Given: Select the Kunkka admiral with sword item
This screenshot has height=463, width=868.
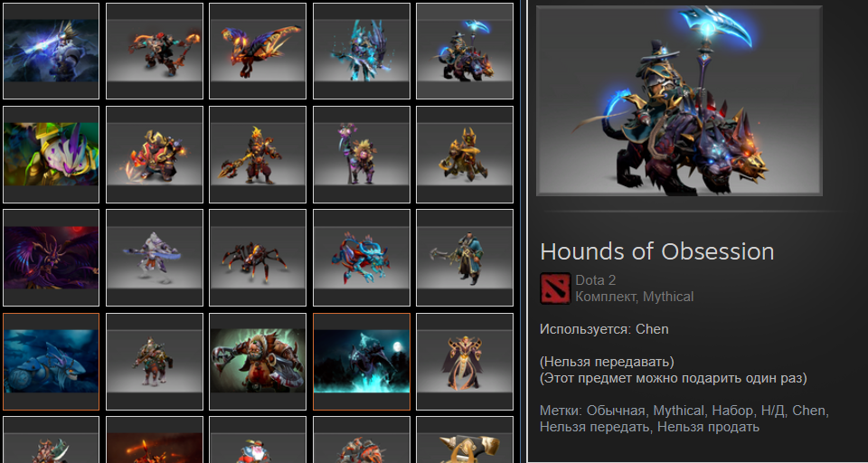Looking at the screenshot, I should pyautogui.click(x=465, y=258).
